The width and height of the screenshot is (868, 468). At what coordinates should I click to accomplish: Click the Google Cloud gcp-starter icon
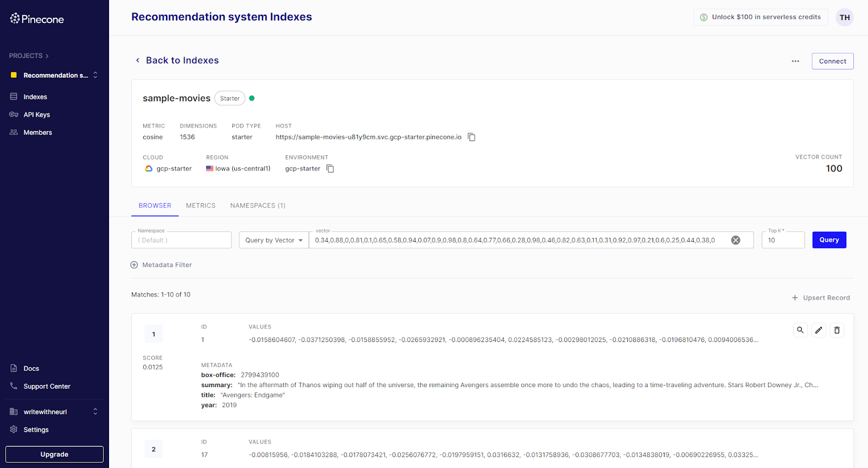click(x=149, y=169)
